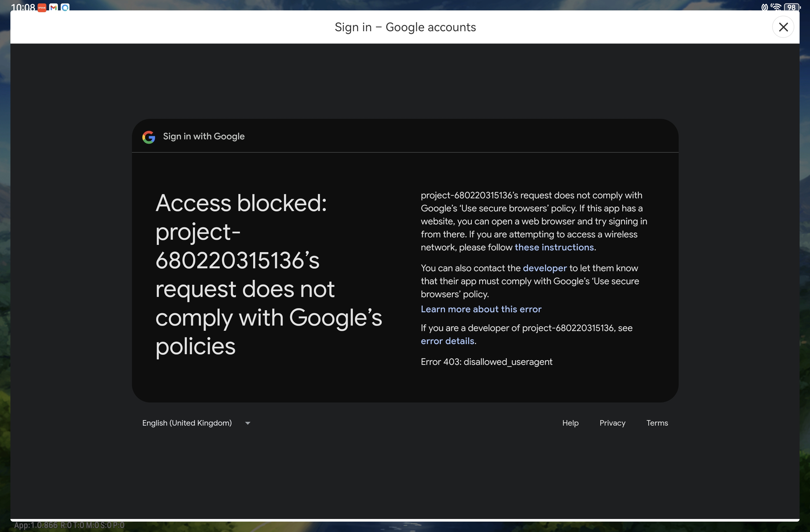Click the language dropdown arrow caret
Screen dimensions: 810x532
[x=248, y=423]
